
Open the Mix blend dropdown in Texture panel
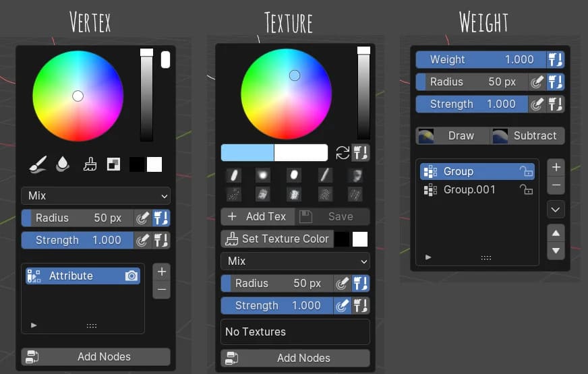295,261
